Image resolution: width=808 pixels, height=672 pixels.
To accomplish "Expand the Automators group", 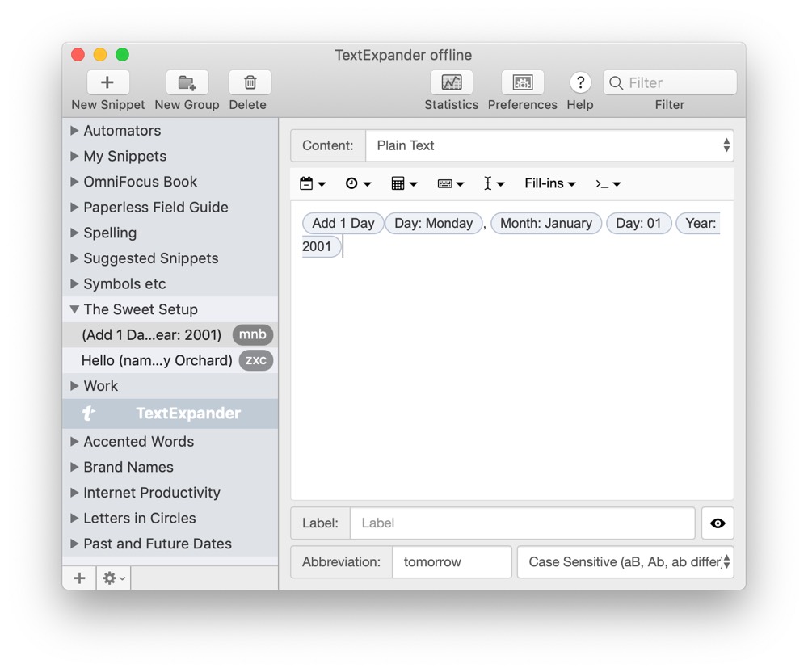I will click(74, 131).
